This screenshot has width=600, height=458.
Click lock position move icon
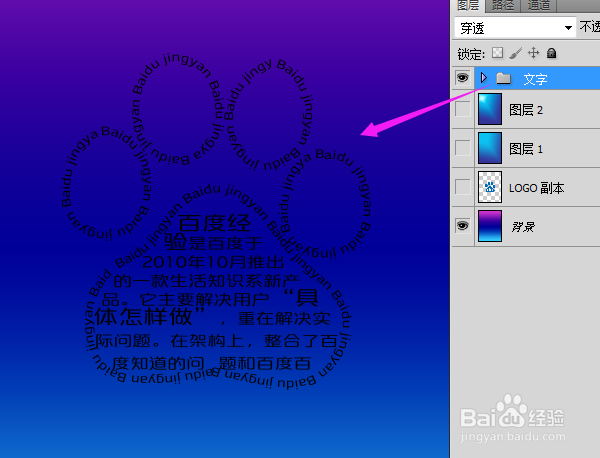point(533,53)
